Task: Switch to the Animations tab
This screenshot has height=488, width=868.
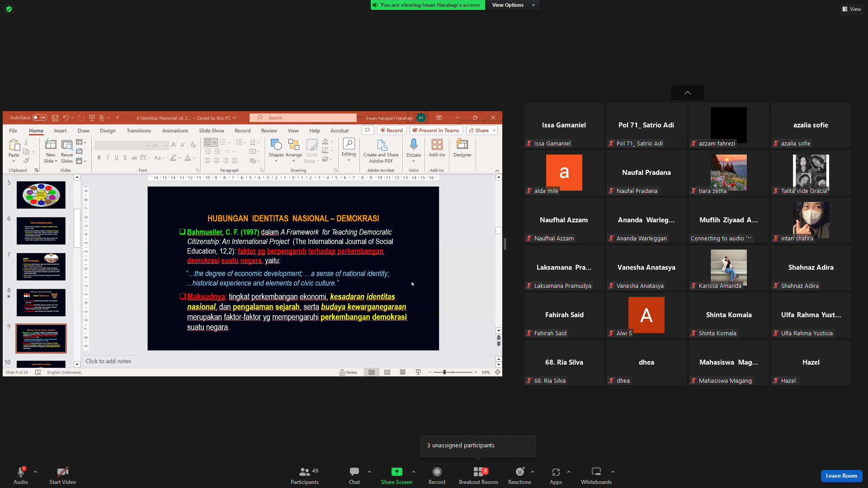Action: tap(175, 131)
